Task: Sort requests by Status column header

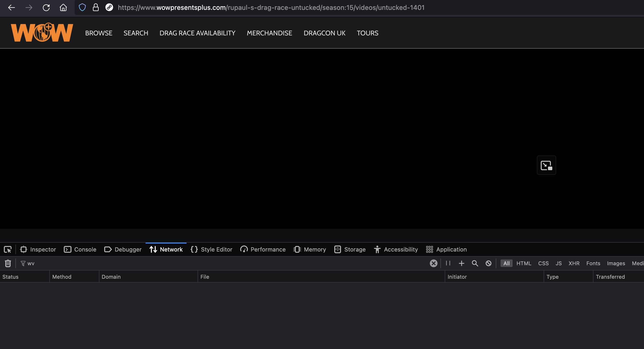Action: pyautogui.click(x=11, y=277)
